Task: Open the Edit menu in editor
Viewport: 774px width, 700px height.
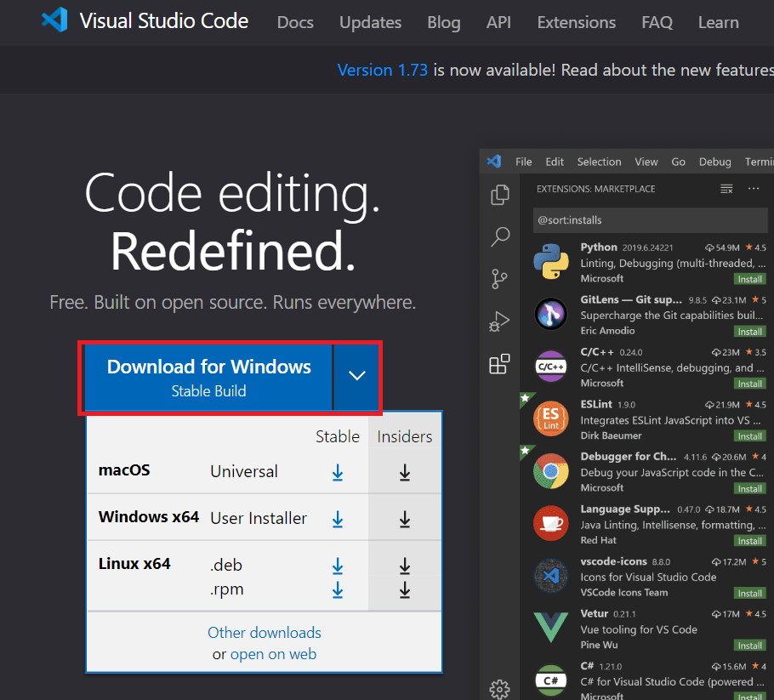Action: tap(555, 162)
